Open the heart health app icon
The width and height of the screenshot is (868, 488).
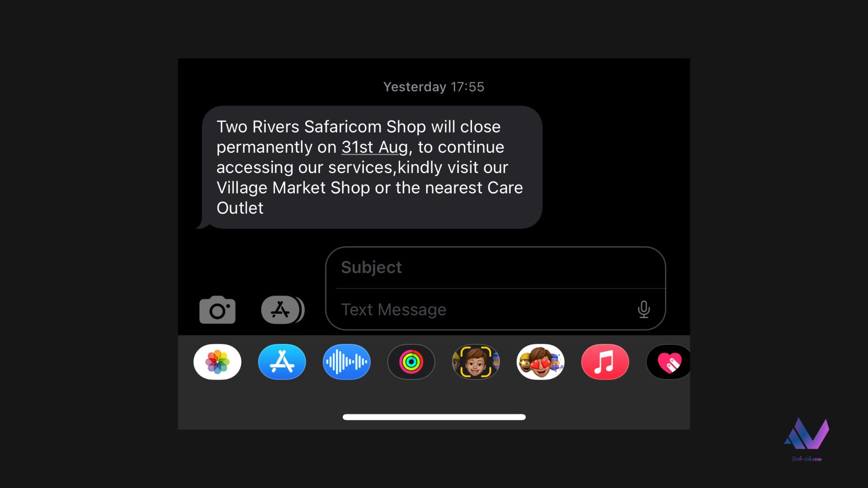coord(670,361)
